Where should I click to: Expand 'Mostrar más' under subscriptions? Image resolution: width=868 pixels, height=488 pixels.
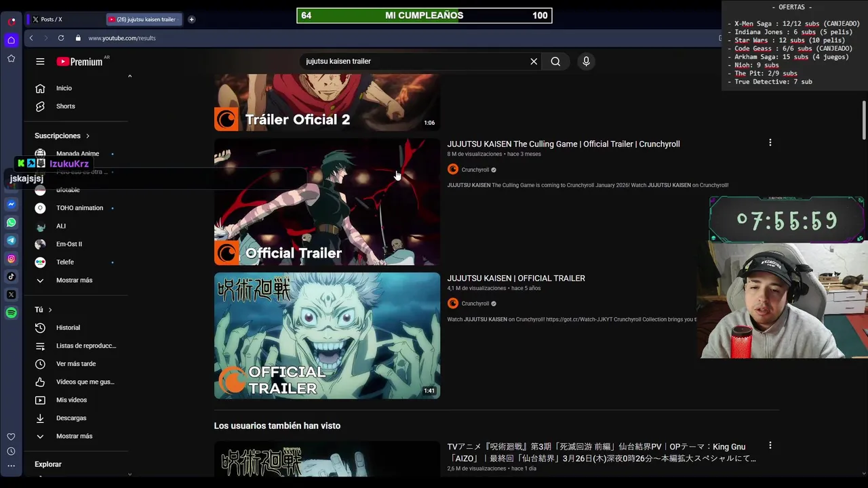(74, 281)
